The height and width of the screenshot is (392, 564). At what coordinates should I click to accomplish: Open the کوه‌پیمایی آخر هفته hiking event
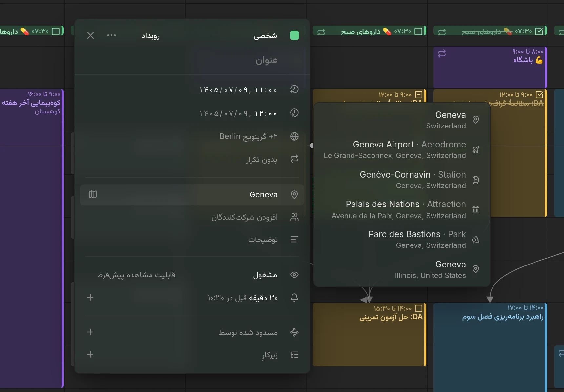[x=32, y=238]
